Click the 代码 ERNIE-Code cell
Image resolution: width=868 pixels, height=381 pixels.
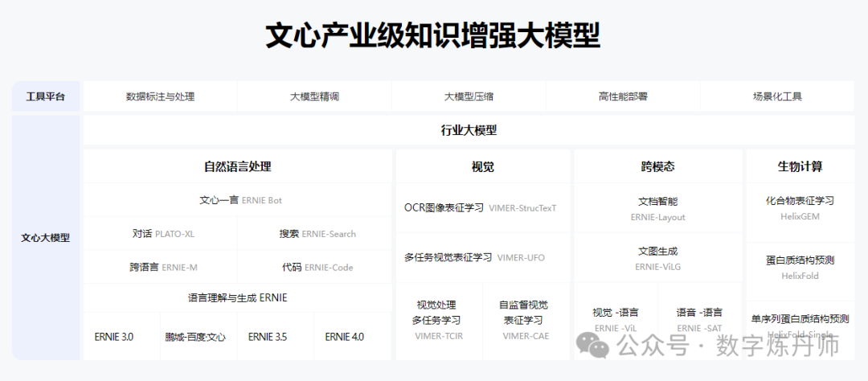pos(315,267)
